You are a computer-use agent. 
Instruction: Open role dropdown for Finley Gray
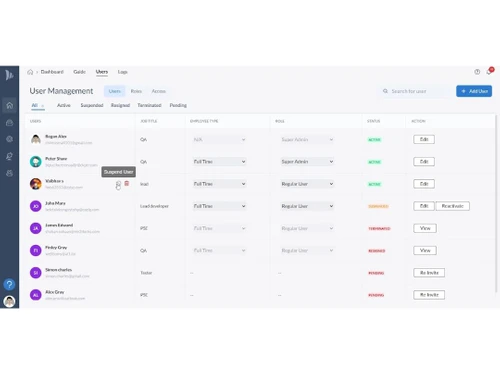point(307,250)
